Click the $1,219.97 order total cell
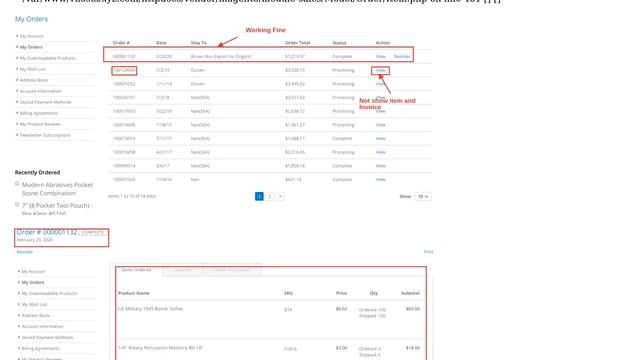This screenshot has width=640, height=360. click(x=295, y=56)
